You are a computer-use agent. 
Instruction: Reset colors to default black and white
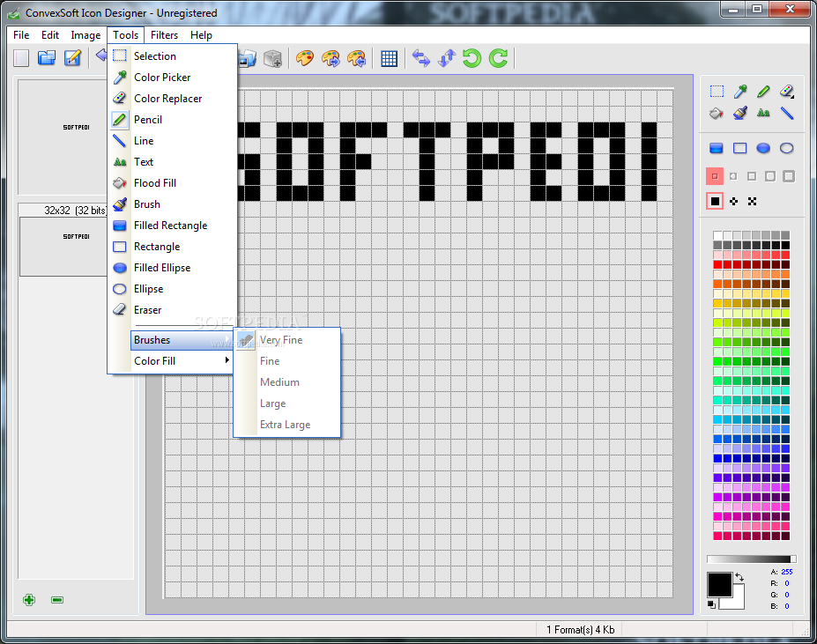point(711,604)
